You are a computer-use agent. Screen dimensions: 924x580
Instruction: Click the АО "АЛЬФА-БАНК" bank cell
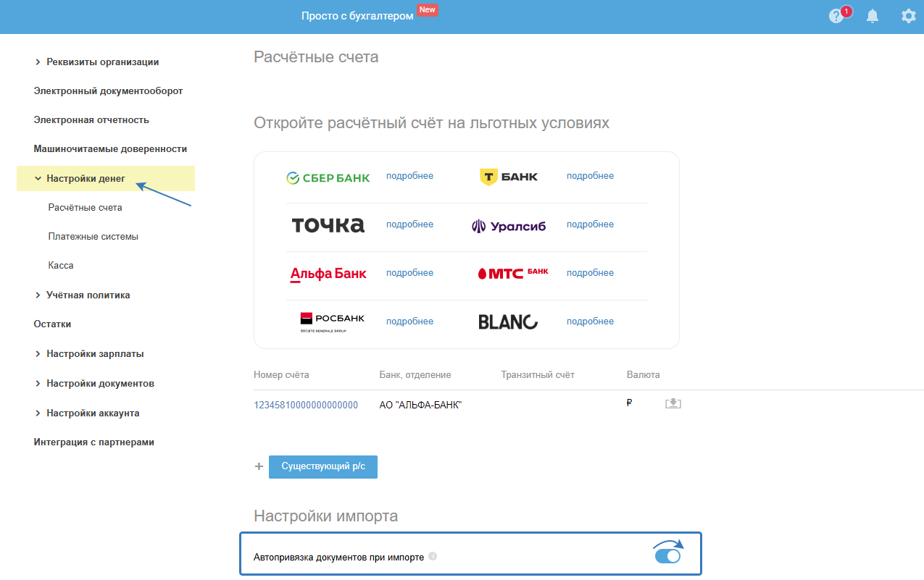[421, 405]
